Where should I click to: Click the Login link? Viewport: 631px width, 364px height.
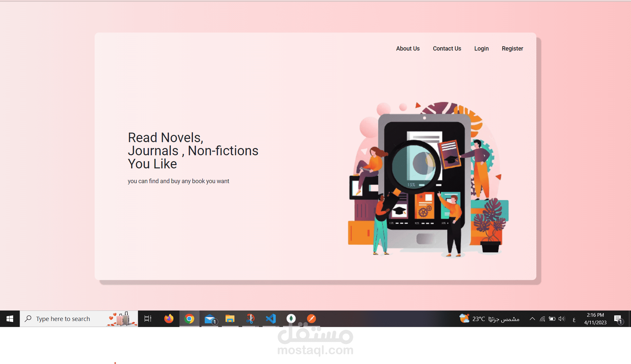pos(481,49)
